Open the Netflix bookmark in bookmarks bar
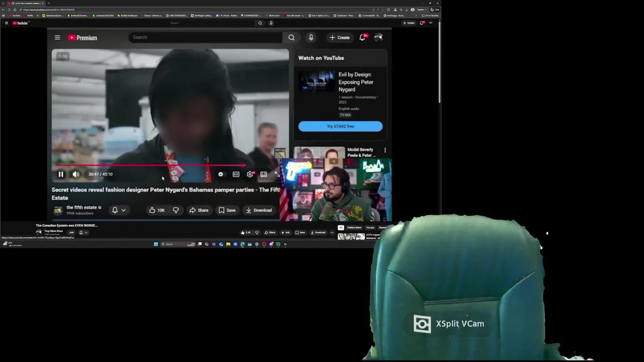 tap(29, 16)
